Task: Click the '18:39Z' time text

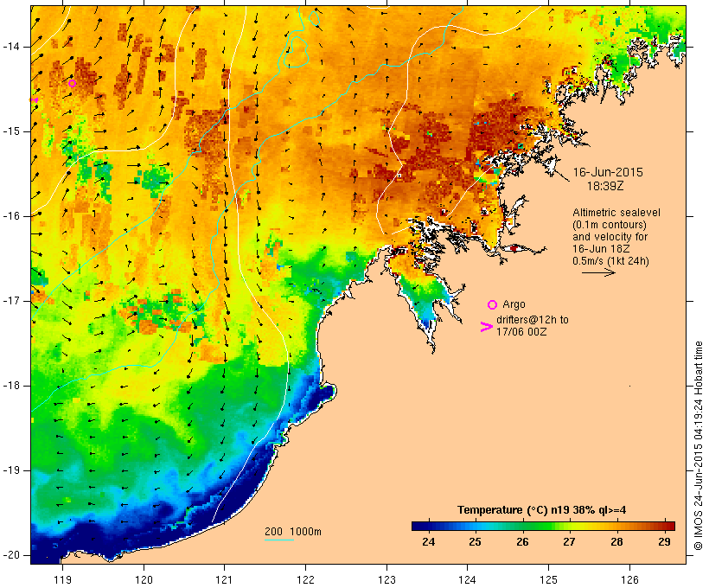Action: pyautogui.click(x=605, y=186)
